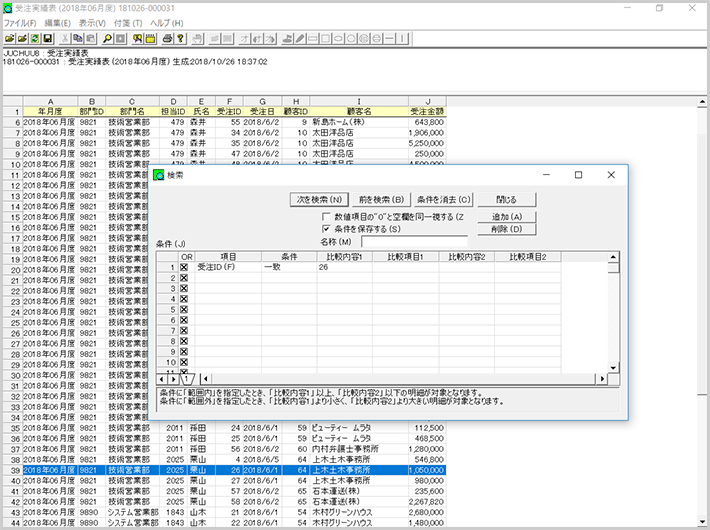Click the 名称 (M) text field
This screenshot has height=530, width=710.
414,241
